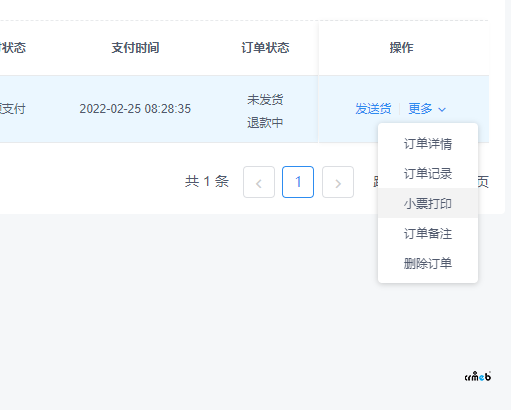
Task: Choose 订单记录 in the dropdown menu
Action: [428, 173]
